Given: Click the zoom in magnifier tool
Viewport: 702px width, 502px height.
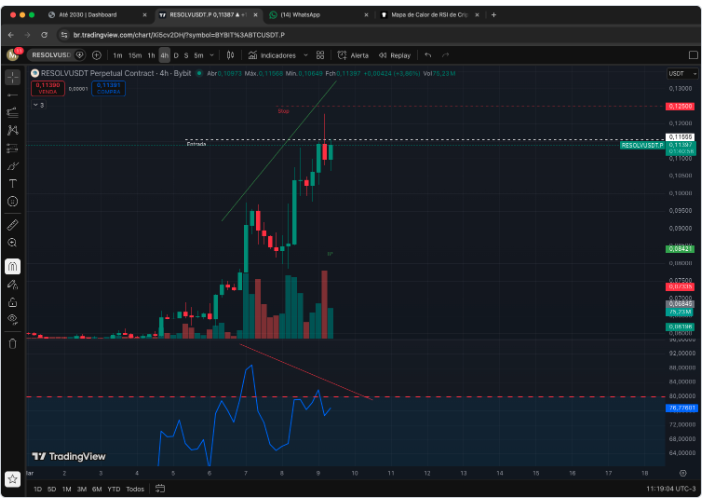Looking at the screenshot, I should 13,242.
